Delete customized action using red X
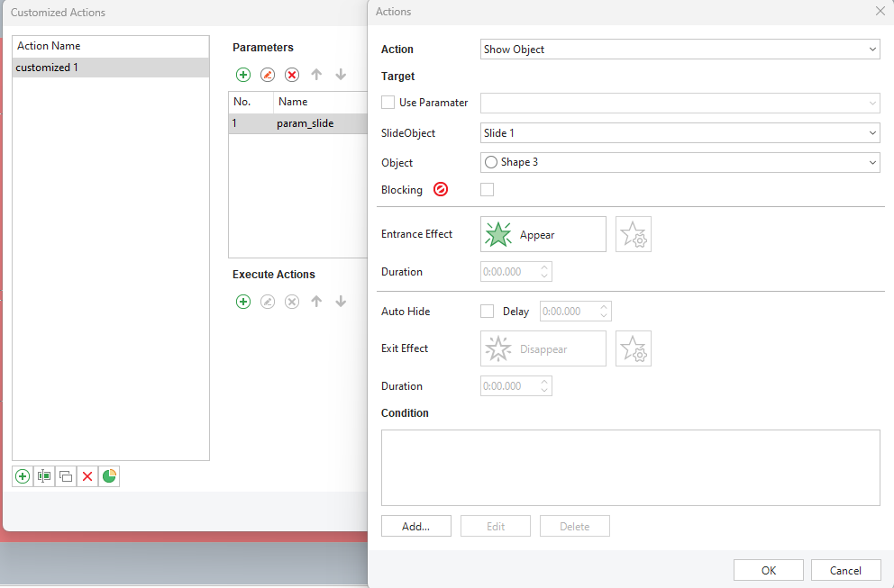 coord(87,476)
